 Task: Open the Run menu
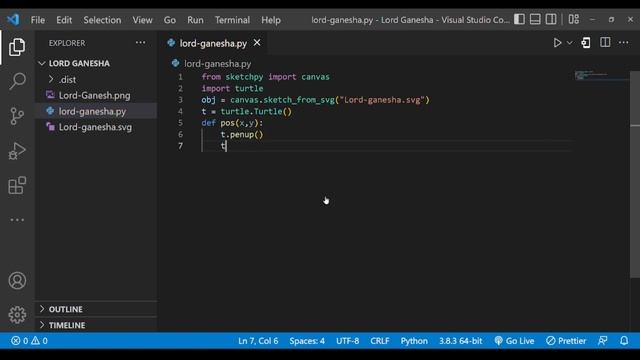tap(195, 20)
